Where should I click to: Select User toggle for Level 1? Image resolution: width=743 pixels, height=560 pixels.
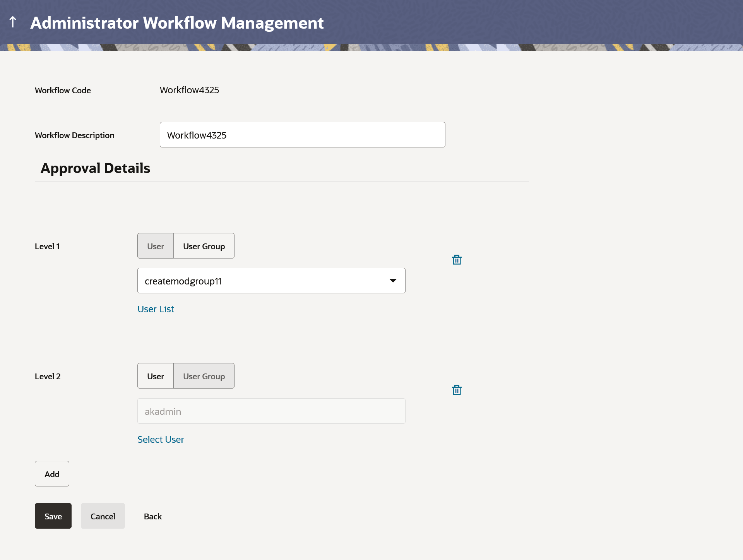[156, 246]
